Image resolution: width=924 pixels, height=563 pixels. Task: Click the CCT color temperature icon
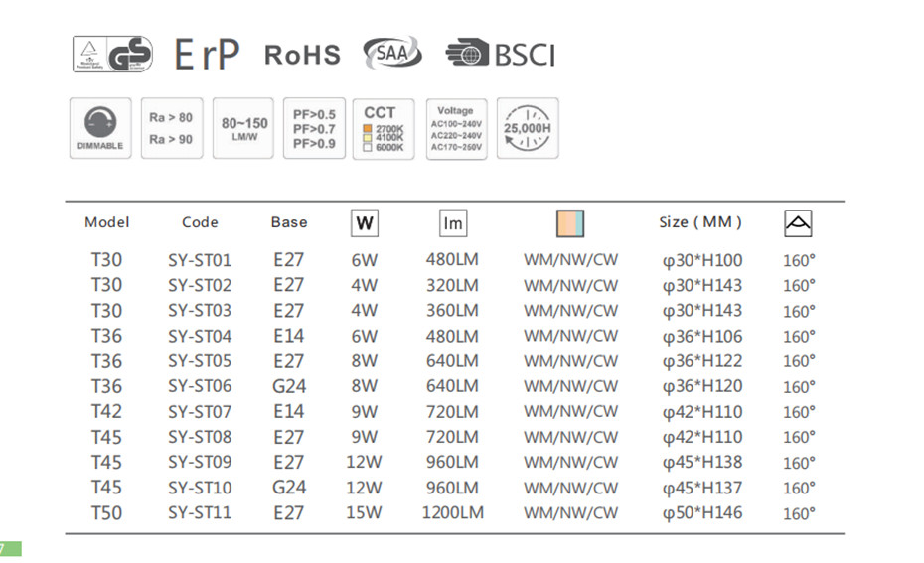[x=383, y=129]
